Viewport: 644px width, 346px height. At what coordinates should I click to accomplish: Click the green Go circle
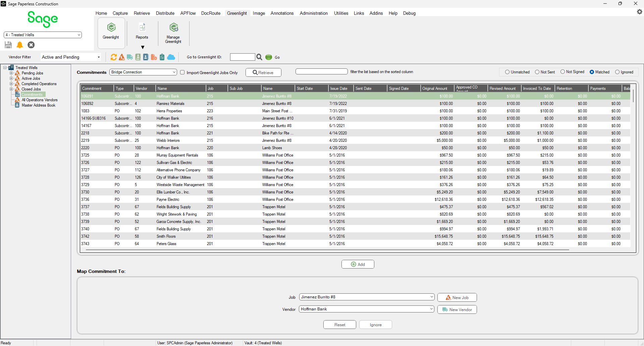269,57
